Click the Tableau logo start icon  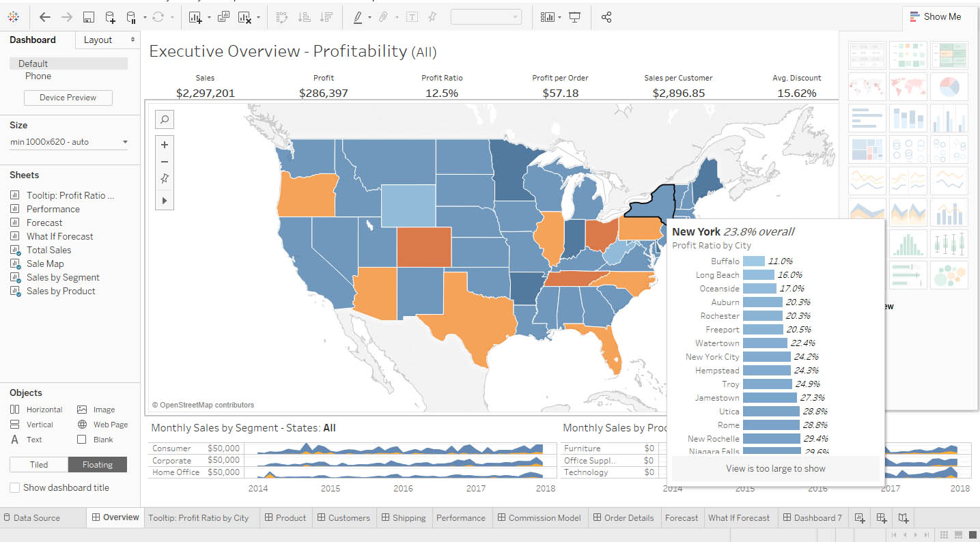tap(13, 17)
